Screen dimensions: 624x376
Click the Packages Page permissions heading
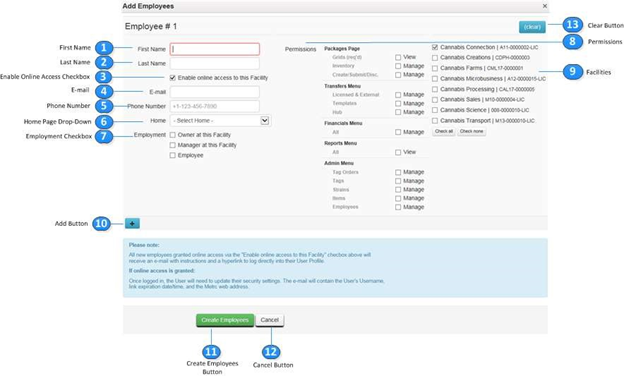342,49
